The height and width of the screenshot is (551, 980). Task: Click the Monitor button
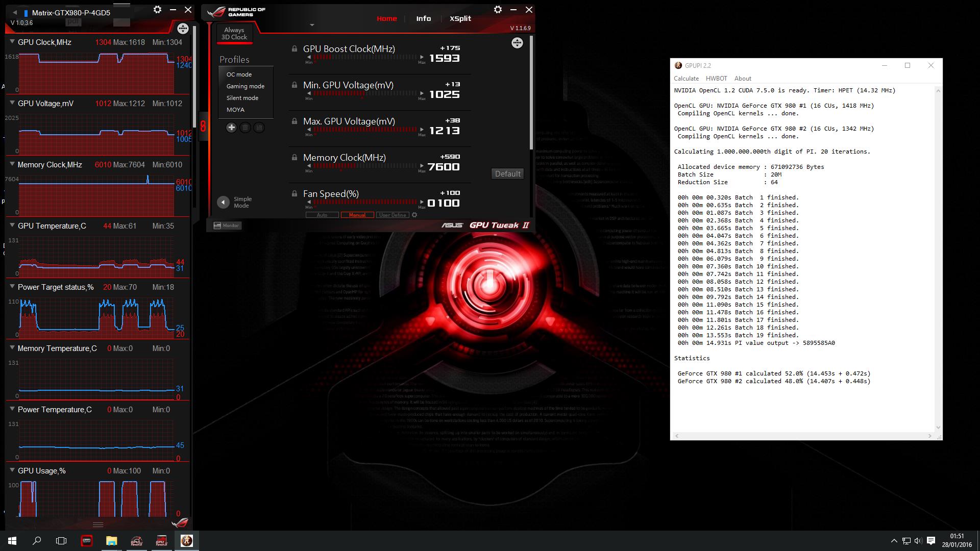click(x=227, y=226)
